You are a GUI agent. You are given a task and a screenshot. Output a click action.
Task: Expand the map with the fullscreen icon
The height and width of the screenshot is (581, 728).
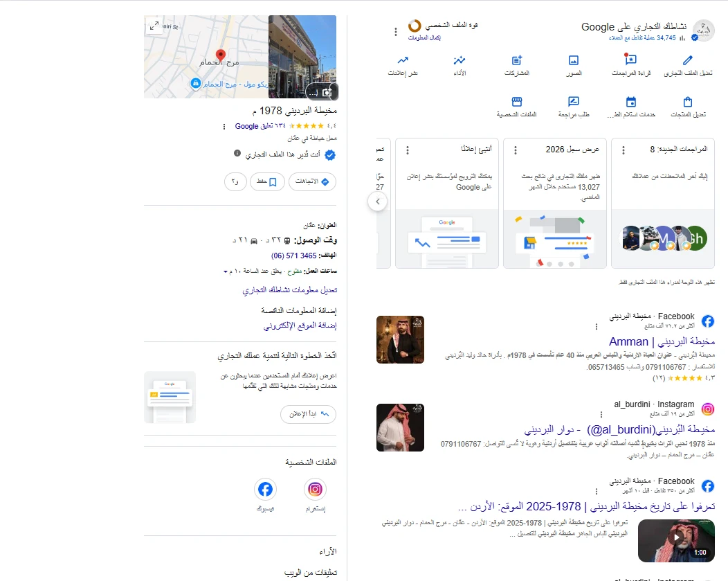(154, 26)
